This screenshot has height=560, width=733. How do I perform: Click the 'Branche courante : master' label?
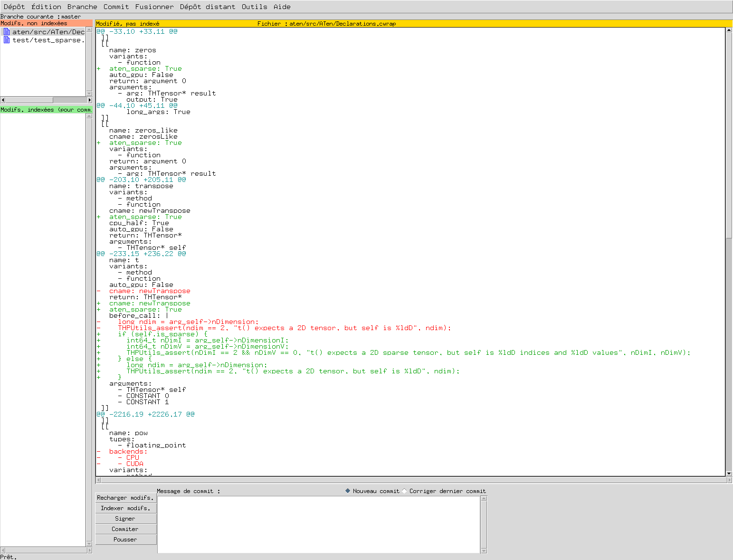41,17
